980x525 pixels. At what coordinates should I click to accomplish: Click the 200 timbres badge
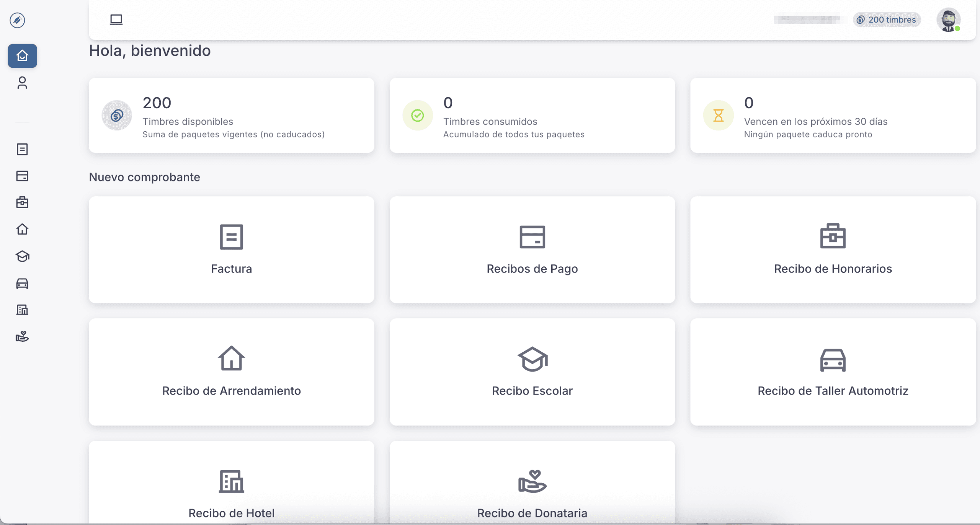[887, 20]
